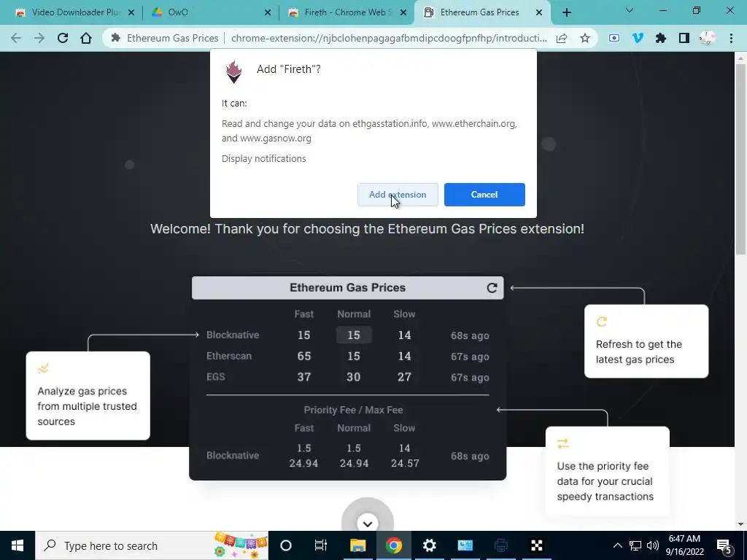The image size is (747, 560).
Task: Open the black X app on taskbar
Action: click(x=536, y=545)
